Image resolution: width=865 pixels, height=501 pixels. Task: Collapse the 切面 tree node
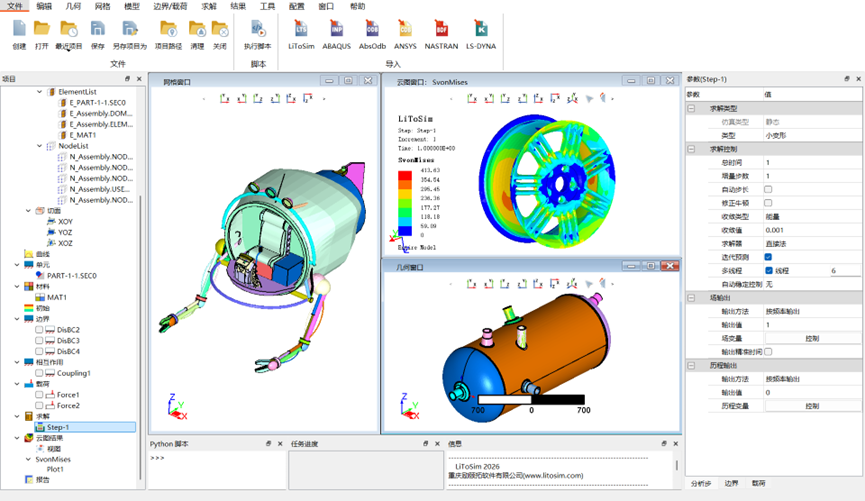pos(28,210)
